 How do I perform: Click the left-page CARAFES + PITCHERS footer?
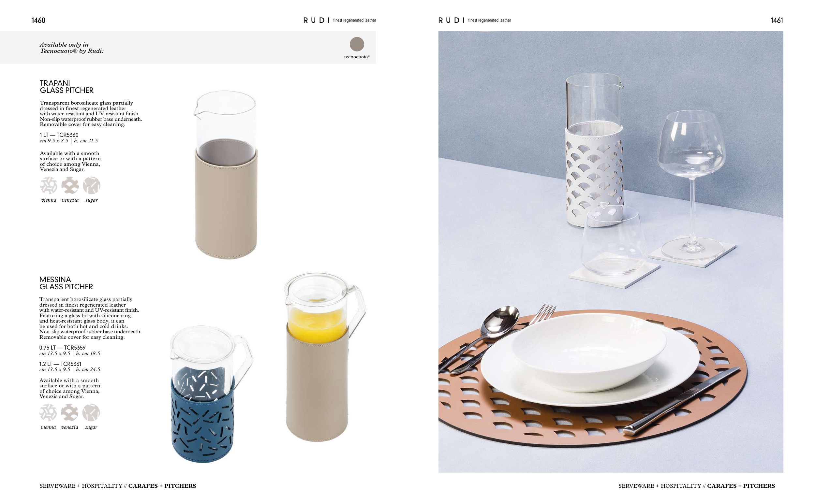tap(162, 486)
